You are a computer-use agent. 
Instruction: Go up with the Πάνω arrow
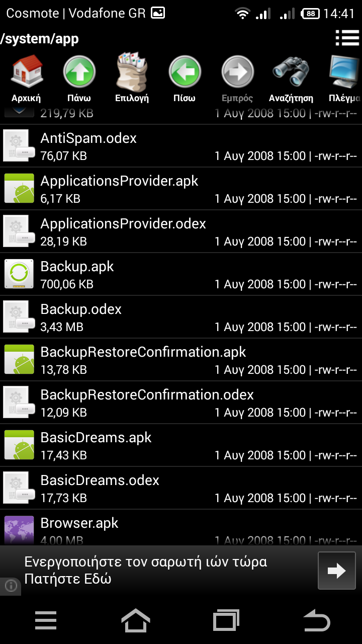point(79,71)
